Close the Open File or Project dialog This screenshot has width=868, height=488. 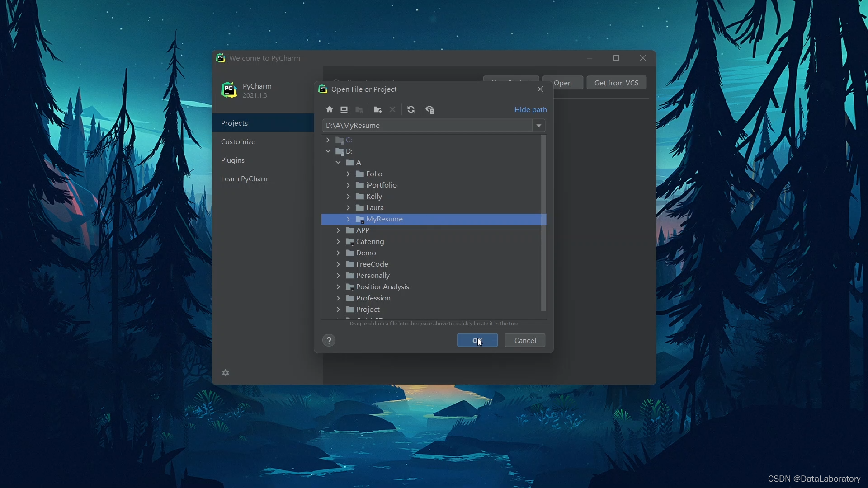(540, 89)
